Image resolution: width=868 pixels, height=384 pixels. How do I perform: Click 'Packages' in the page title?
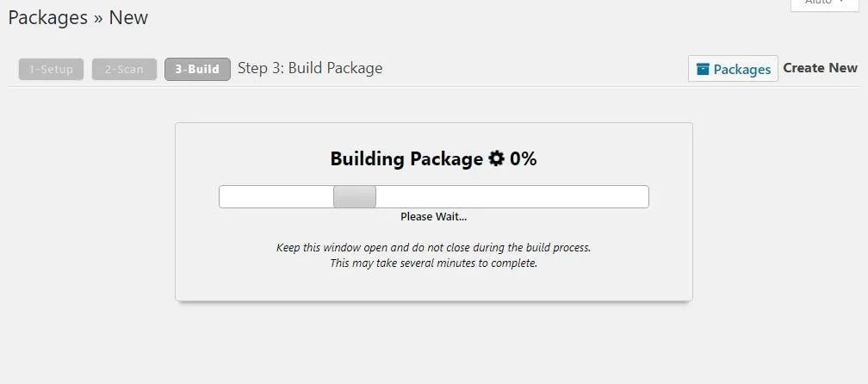pyautogui.click(x=48, y=17)
